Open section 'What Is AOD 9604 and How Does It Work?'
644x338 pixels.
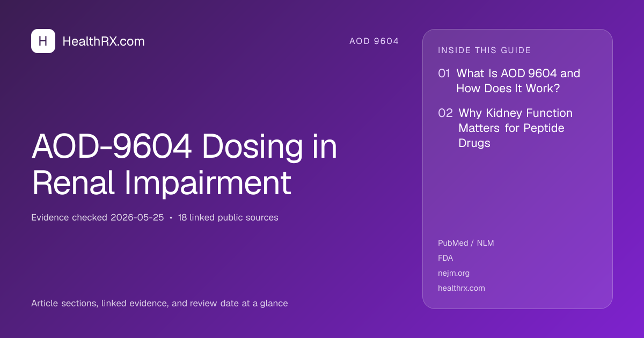[518, 80]
